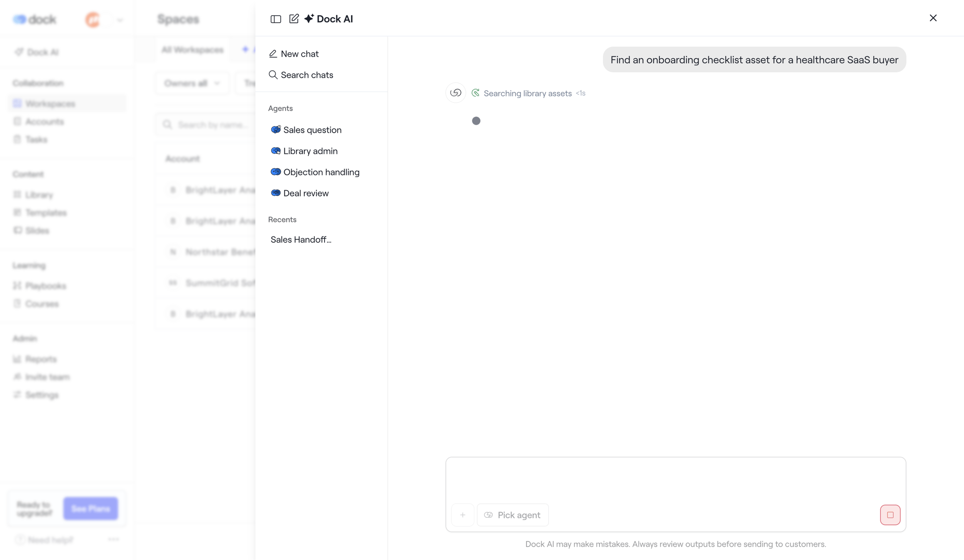Click the Dock AI sparkle title icon
Viewport: 964px width, 560px height.
(x=309, y=18)
